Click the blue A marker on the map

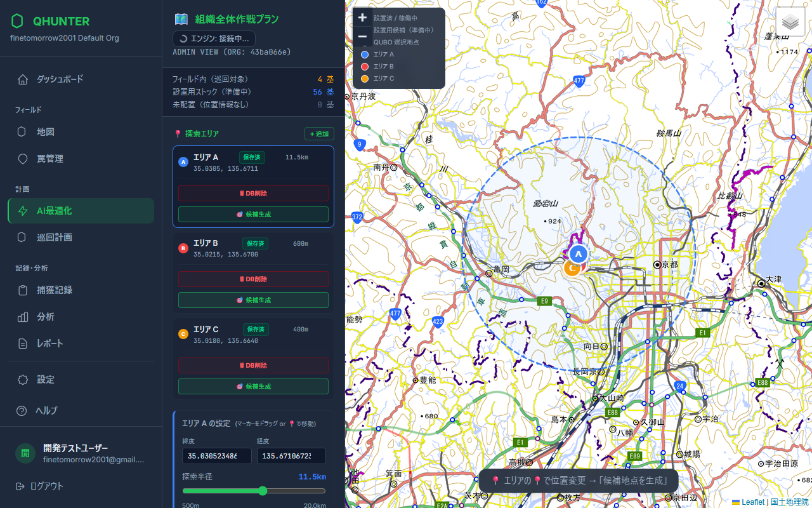[x=577, y=254]
